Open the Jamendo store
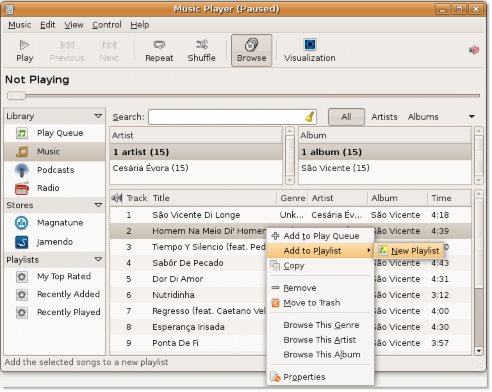The width and height of the screenshot is (492, 392). (55, 242)
